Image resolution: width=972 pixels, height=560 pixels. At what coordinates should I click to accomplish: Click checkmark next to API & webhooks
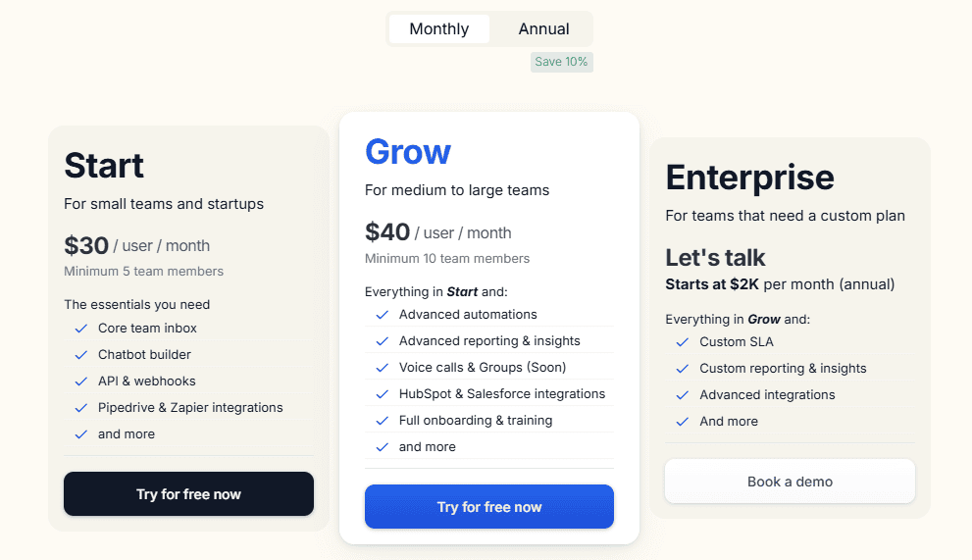click(80, 382)
